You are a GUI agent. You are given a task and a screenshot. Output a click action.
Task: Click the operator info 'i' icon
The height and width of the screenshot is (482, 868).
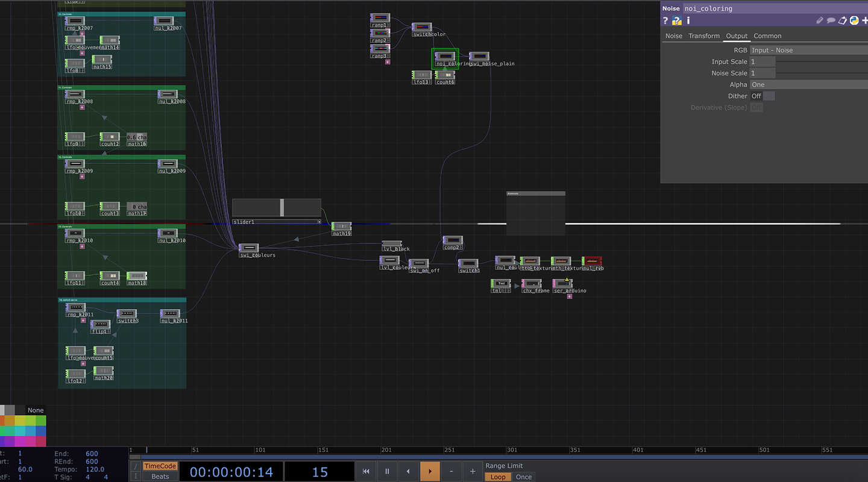coord(688,20)
